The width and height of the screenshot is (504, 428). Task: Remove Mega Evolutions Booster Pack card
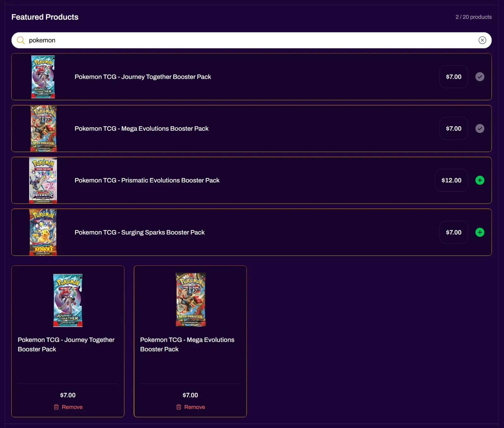[191, 407]
